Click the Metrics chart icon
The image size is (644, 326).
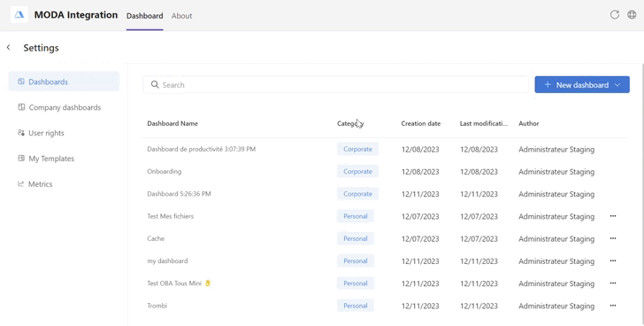21,183
